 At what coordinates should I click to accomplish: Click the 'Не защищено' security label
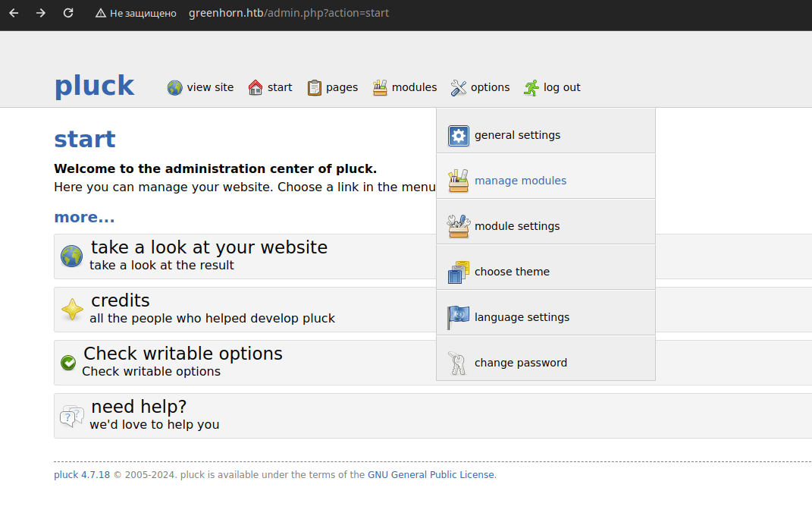click(x=143, y=14)
